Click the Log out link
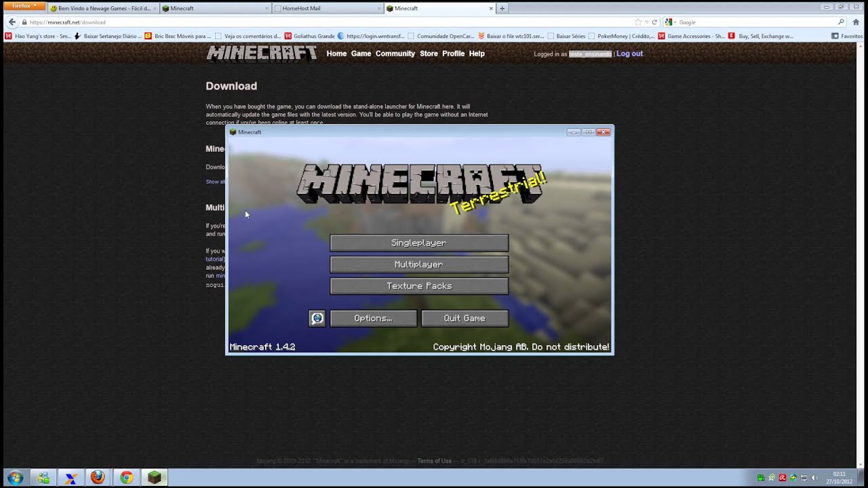Viewport: 868px width, 488px height. tap(629, 54)
